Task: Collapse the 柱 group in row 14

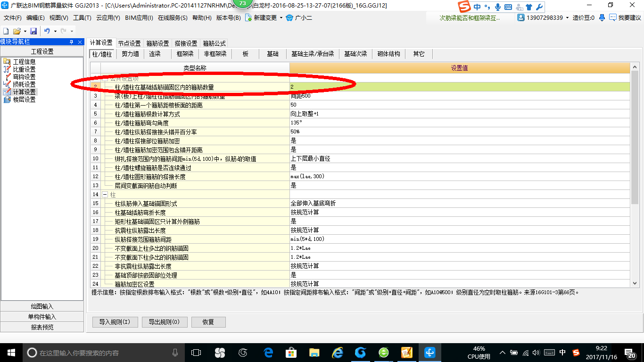Action: (105, 195)
